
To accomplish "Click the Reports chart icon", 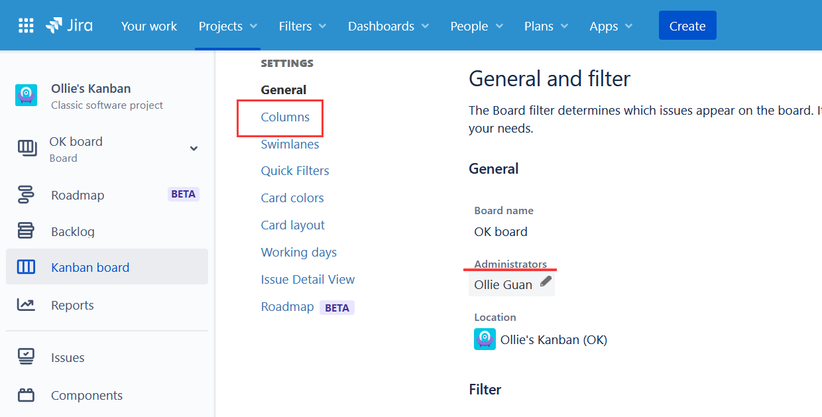I will click(26, 305).
